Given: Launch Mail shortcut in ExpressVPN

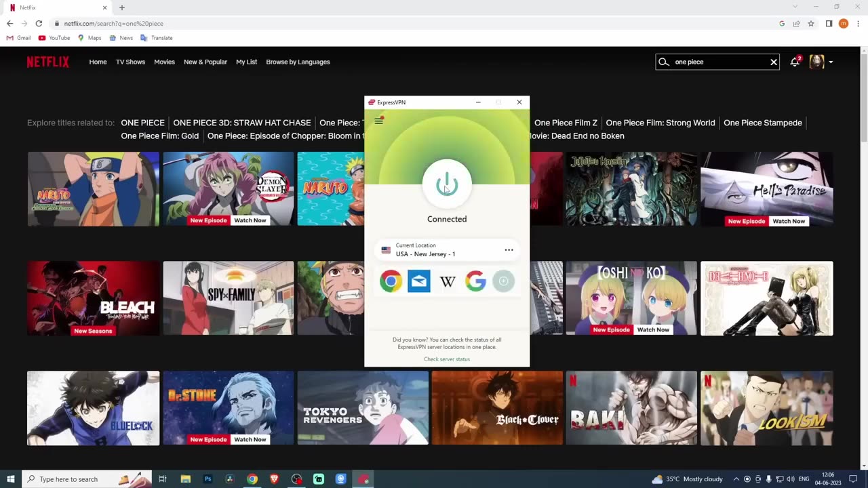Looking at the screenshot, I should point(418,281).
